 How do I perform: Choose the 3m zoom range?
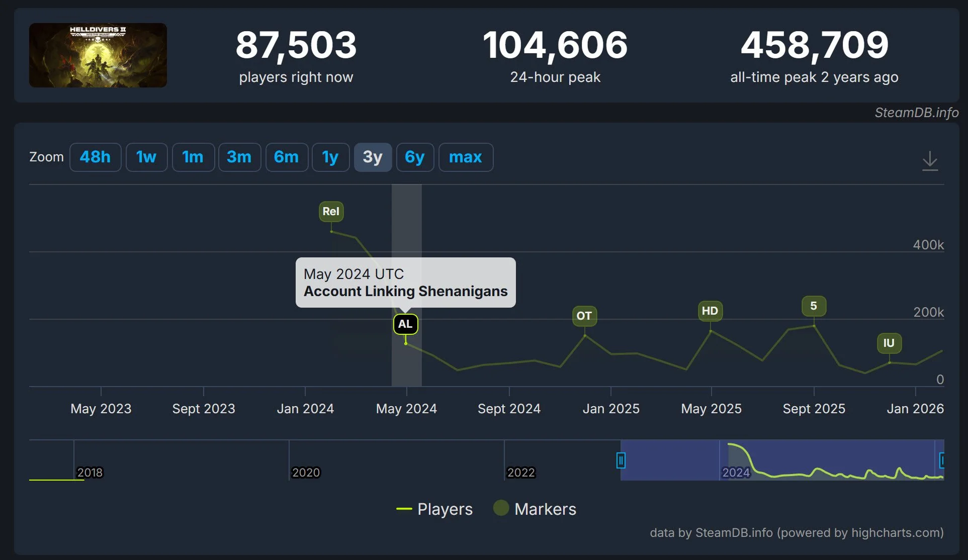pyautogui.click(x=239, y=157)
